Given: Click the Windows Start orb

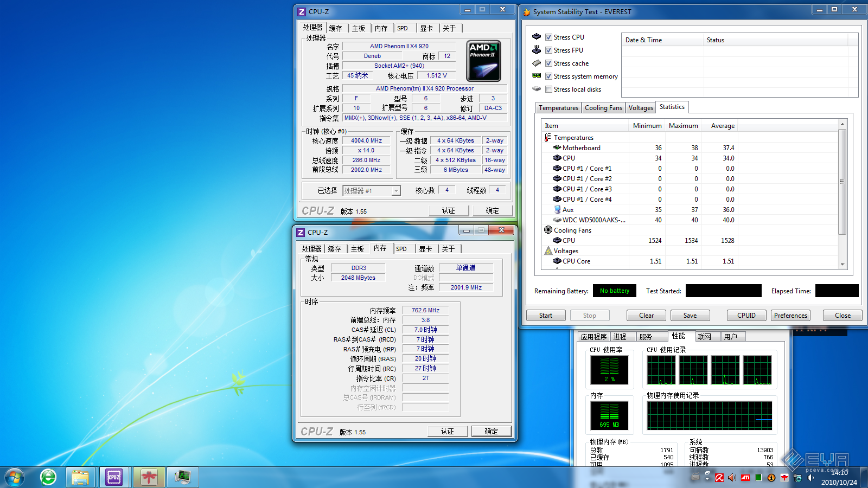Looking at the screenshot, I should coord(15,477).
